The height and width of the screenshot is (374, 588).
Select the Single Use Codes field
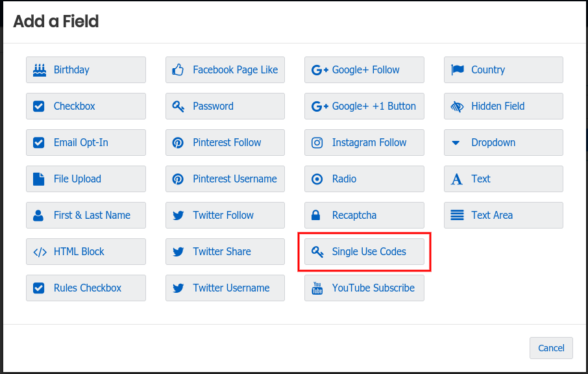[364, 251]
